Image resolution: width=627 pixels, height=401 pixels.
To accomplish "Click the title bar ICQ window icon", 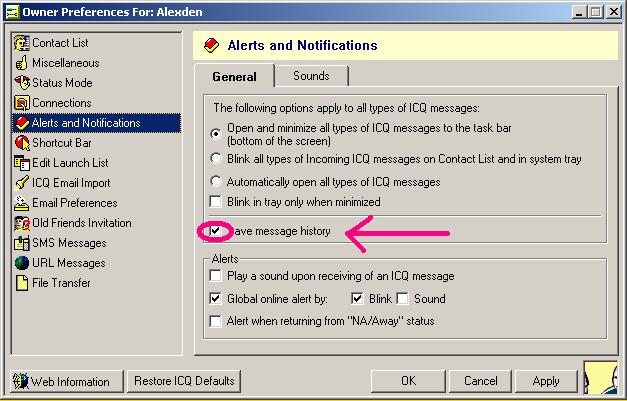I will coord(13,12).
